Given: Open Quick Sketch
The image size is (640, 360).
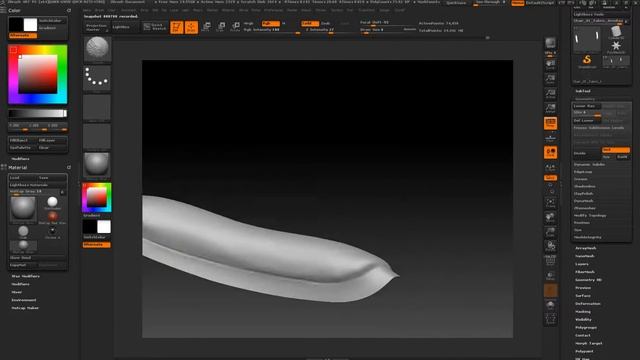Looking at the screenshot, I should click(x=155, y=27).
